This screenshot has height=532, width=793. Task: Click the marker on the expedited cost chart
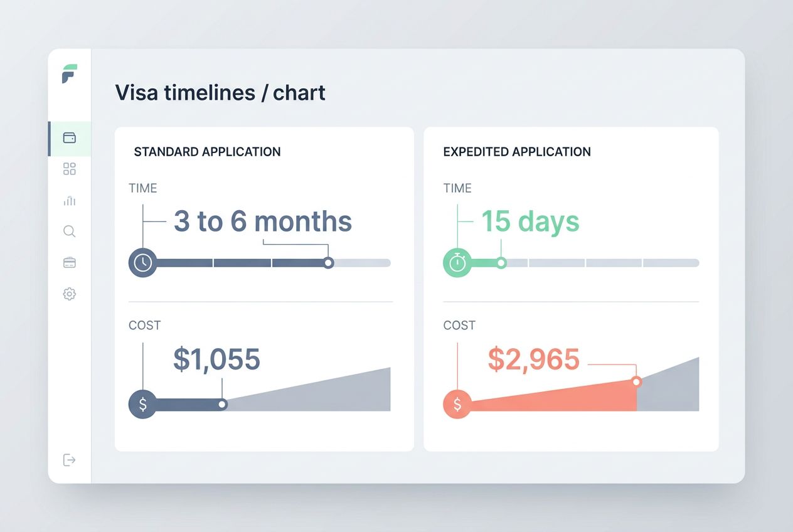(637, 381)
